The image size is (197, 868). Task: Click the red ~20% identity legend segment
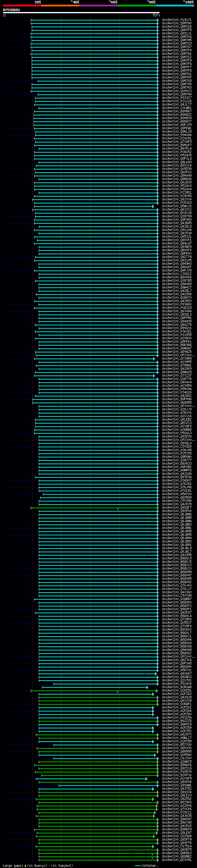coord(22,6)
